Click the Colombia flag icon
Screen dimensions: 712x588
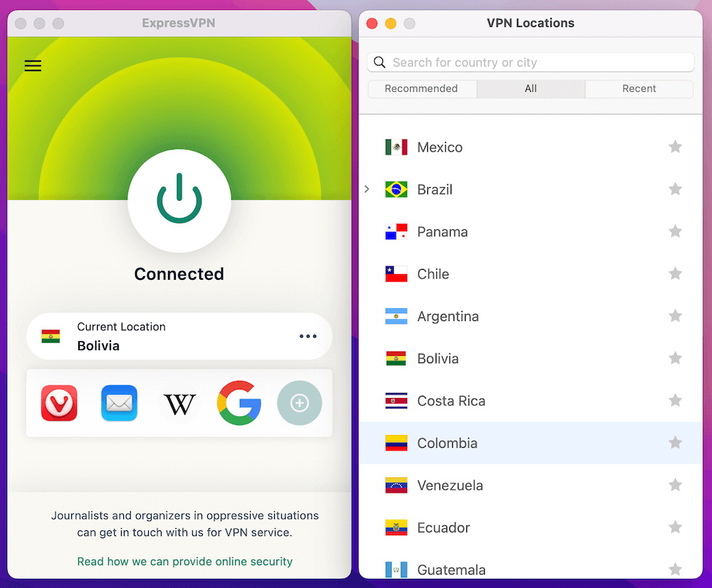(397, 443)
